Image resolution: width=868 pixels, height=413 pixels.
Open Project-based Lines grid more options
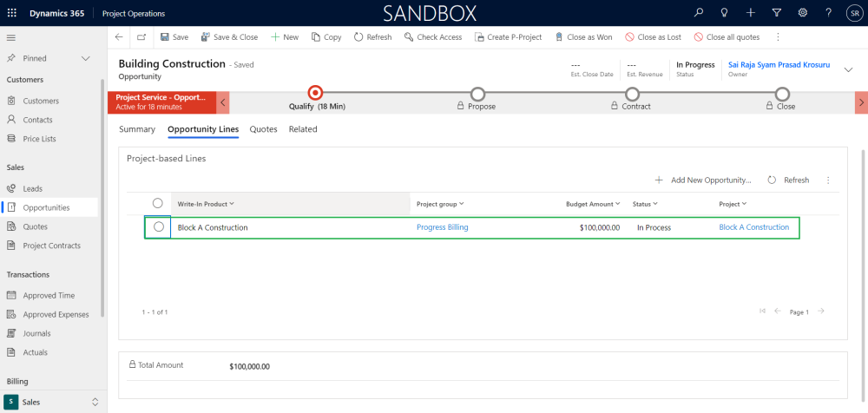[x=828, y=180]
